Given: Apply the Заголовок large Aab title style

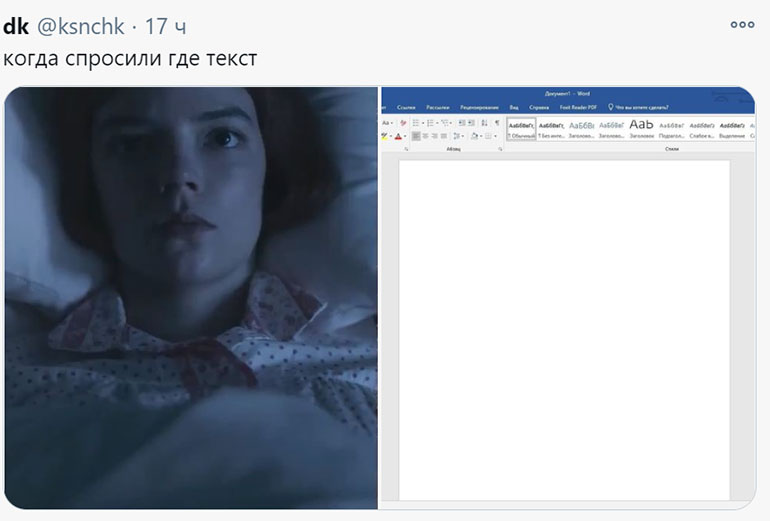Looking at the screenshot, I should click(641, 129).
